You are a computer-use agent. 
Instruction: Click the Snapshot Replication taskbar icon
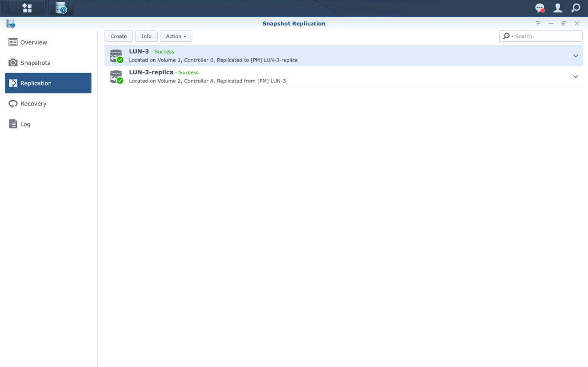(x=61, y=8)
